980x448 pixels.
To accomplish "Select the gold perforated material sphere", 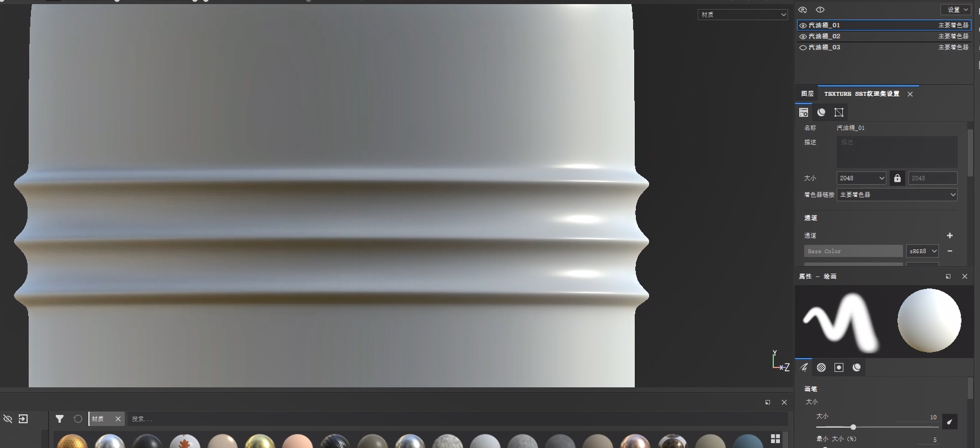I will click(x=72, y=442).
